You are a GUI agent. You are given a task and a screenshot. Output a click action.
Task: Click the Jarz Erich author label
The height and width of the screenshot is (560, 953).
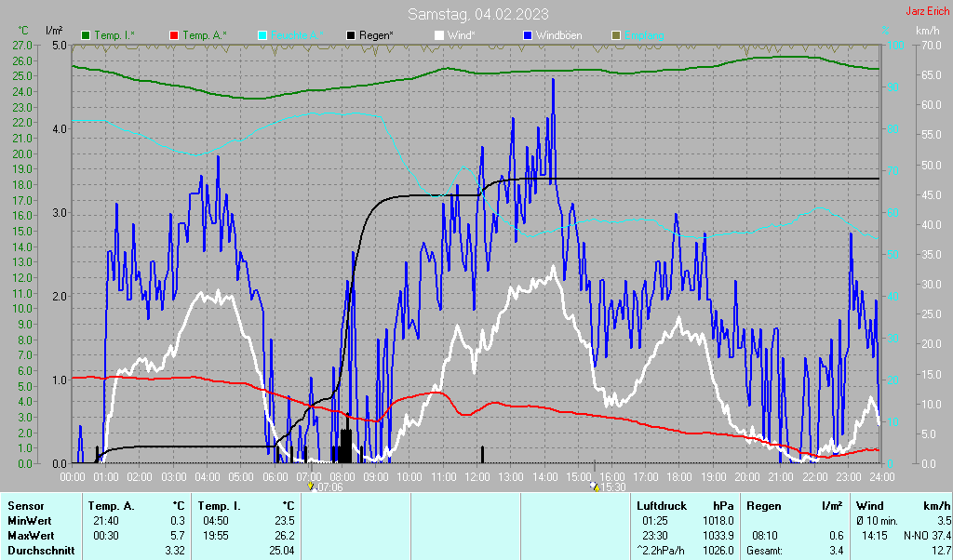click(928, 12)
